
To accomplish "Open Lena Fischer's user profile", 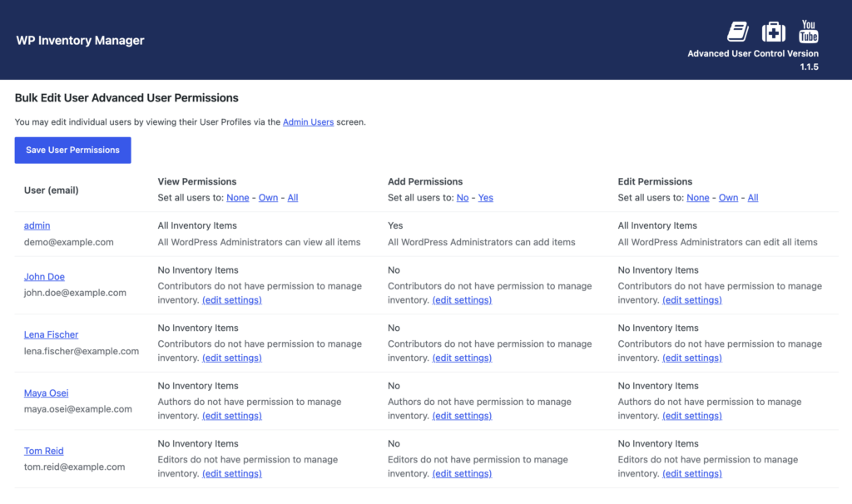I will (x=51, y=334).
